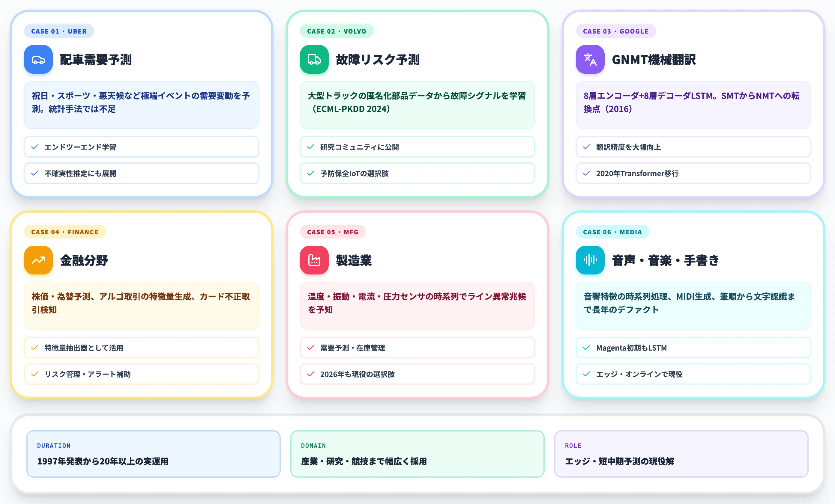
Task: Select the CASE 05 · MFG badge
Action: pos(332,232)
